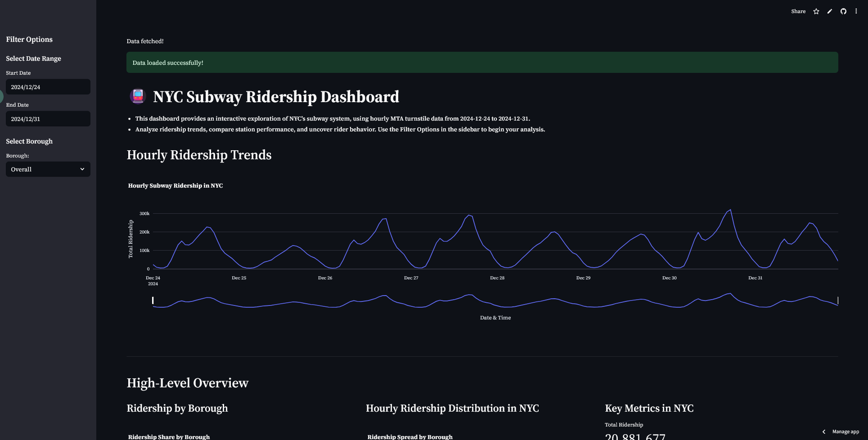This screenshot has width=868, height=440.
Task: Open the three-dot overflow menu
Action: point(856,11)
